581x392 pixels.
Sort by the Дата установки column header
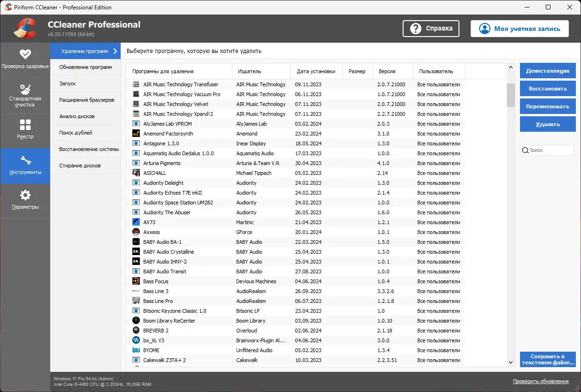[317, 71]
